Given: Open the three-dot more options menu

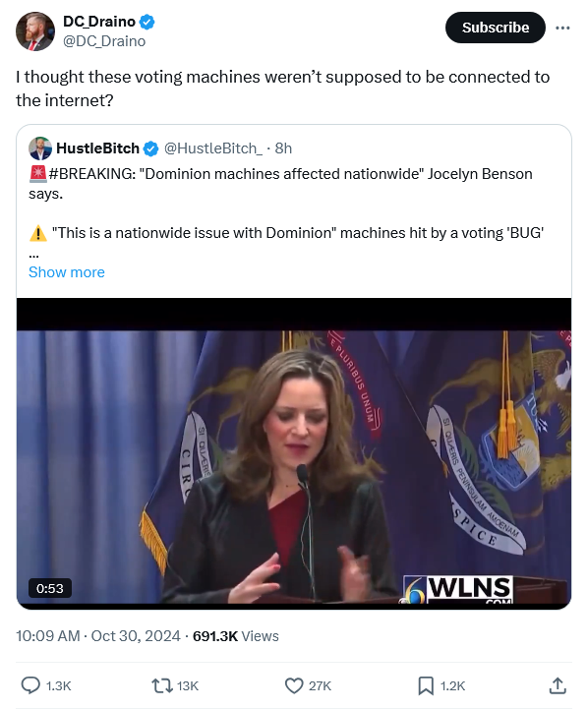Looking at the screenshot, I should [x=562, y=29].
